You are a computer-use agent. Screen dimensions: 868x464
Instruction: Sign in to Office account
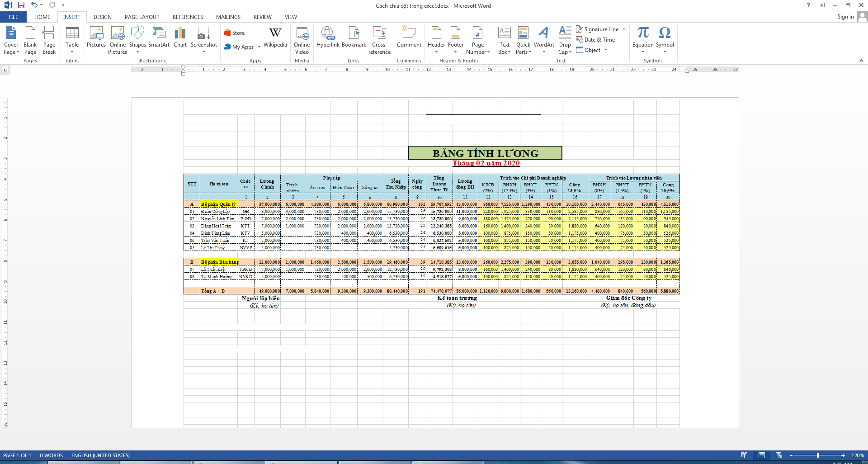point(845,17)
